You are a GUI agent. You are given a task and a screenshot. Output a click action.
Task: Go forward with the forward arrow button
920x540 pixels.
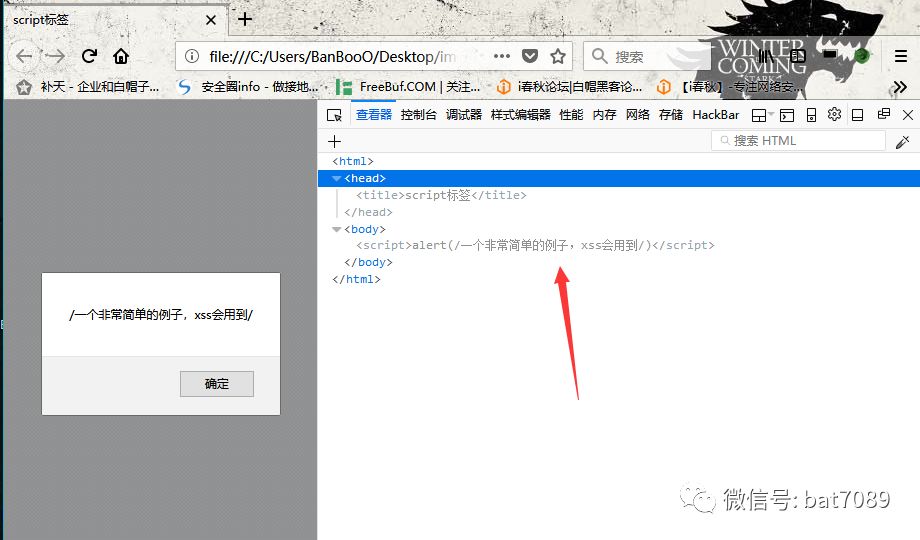(x=56, y=56)
